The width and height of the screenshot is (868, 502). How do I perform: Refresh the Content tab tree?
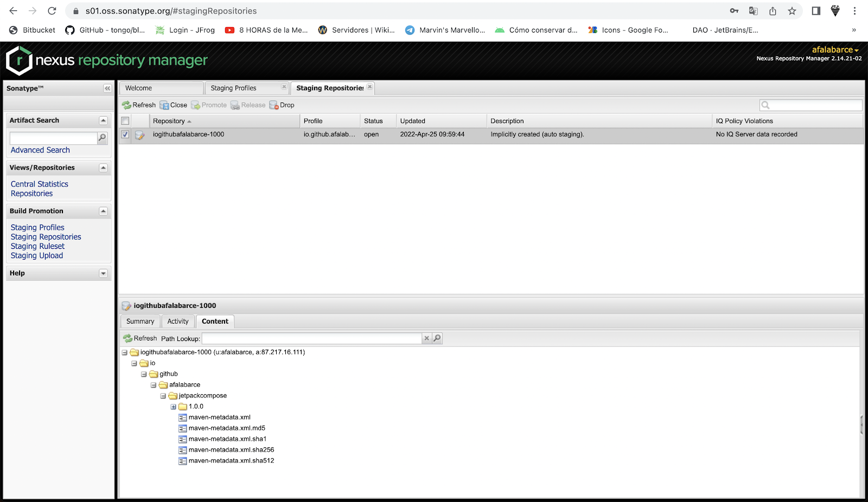[140, 338]
